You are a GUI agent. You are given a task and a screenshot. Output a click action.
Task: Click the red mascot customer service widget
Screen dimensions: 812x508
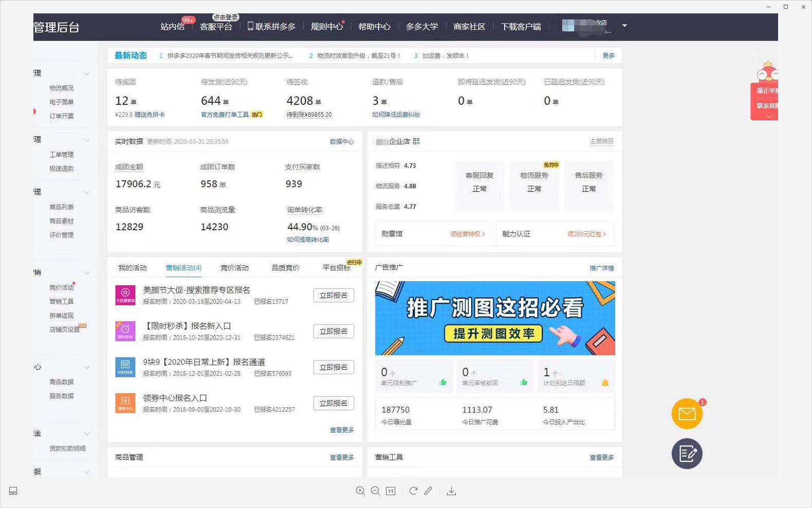tap(767, 72)
